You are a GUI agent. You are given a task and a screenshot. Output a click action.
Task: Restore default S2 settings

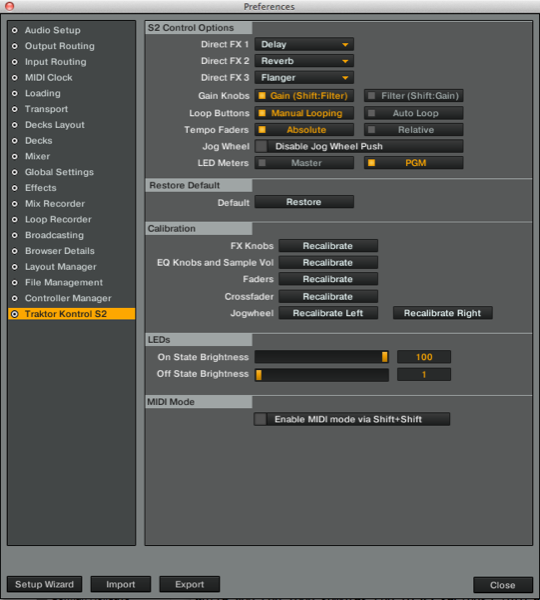[x=304, y=202]
